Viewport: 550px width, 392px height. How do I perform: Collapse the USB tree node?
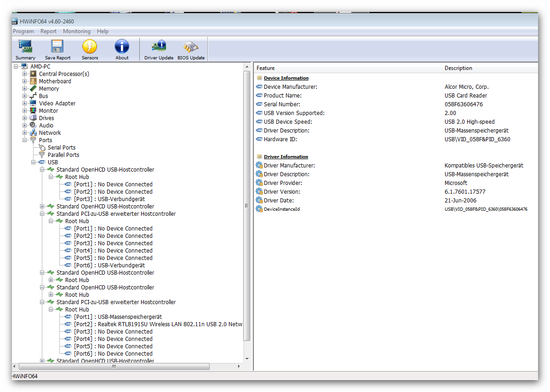[x=34, y=162]
